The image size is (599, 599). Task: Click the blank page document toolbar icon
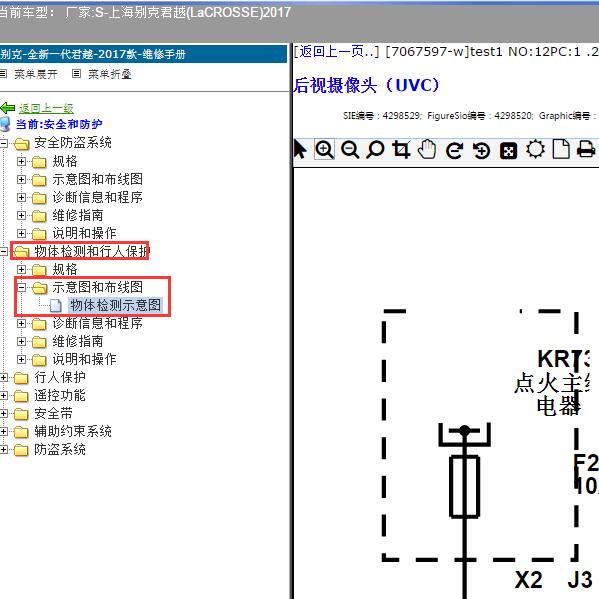click(x=561, y=149)
